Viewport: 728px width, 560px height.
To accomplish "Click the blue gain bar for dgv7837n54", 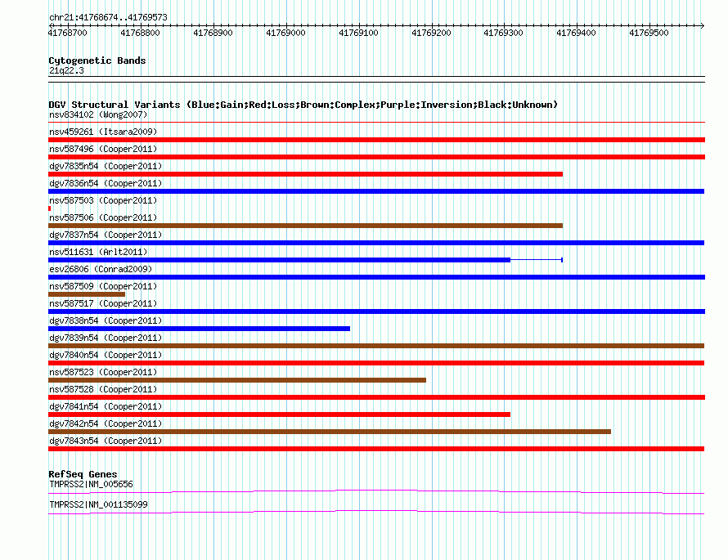I will (376, 243).
